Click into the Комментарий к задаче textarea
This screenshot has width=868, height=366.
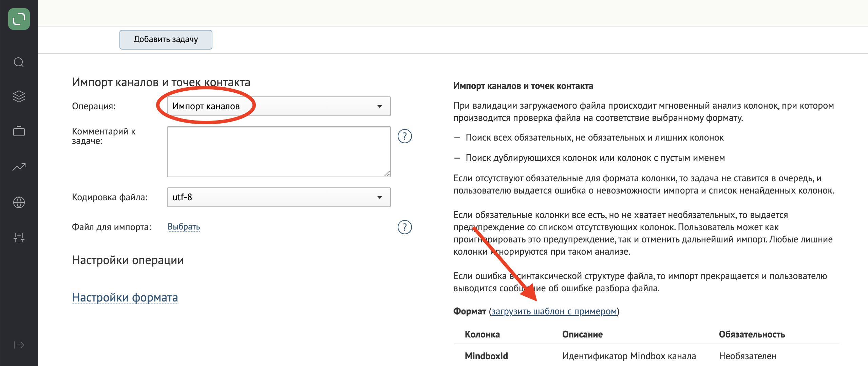279,152
